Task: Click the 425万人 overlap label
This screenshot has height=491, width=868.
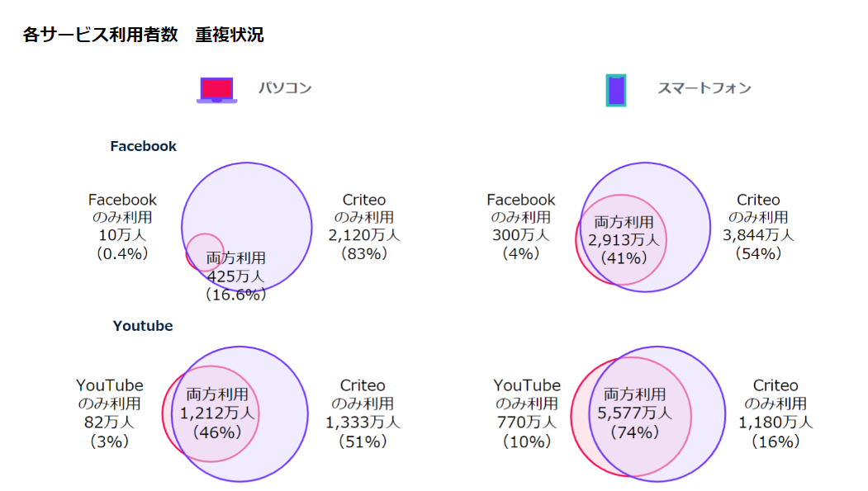Action: click(236, 276)
